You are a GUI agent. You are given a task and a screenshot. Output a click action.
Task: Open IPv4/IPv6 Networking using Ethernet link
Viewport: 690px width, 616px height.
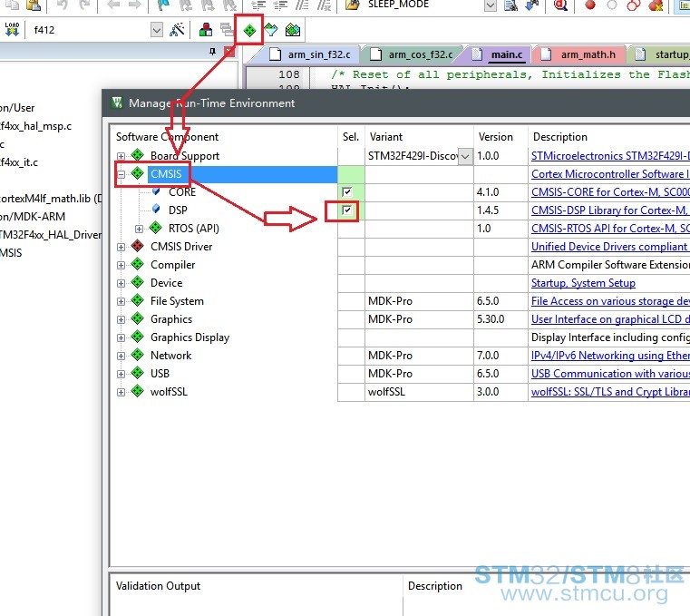click(610, 356)
